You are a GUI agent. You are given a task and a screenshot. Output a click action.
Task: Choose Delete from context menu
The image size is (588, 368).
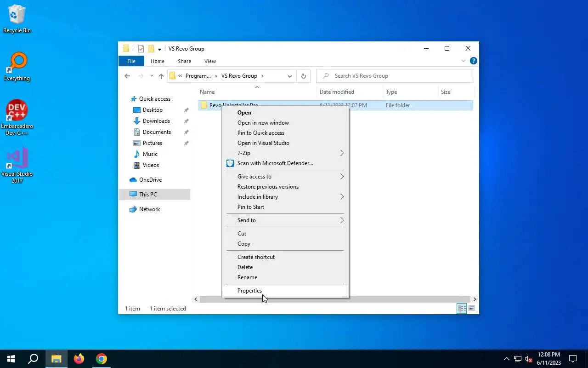285,267
